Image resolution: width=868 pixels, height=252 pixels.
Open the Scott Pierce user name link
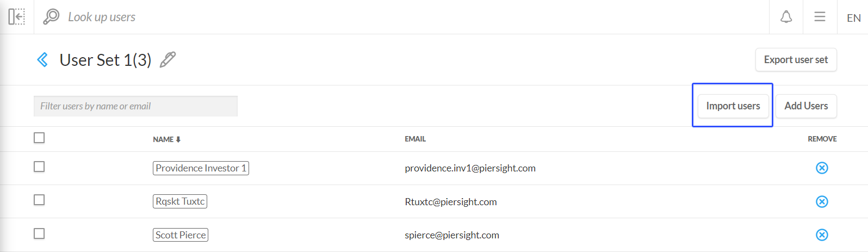(x=181, y=235)
